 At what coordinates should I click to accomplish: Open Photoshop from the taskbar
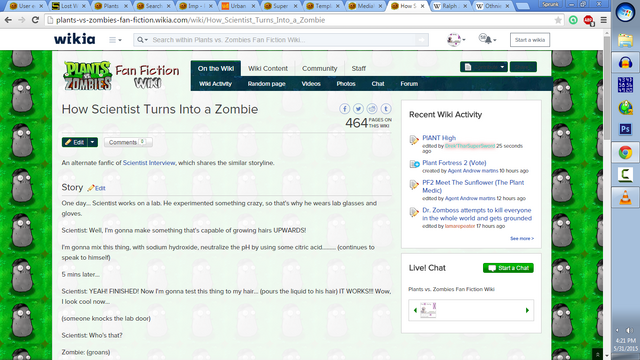[625, 129]
